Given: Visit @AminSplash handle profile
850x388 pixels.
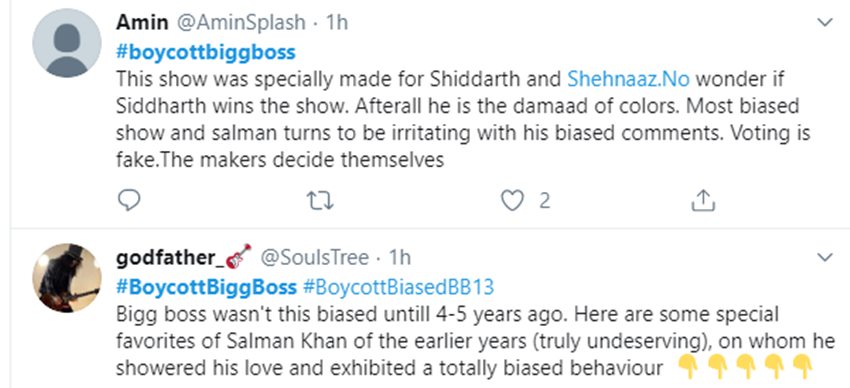Looking at the screenshot, I should [x=238, y=23].
